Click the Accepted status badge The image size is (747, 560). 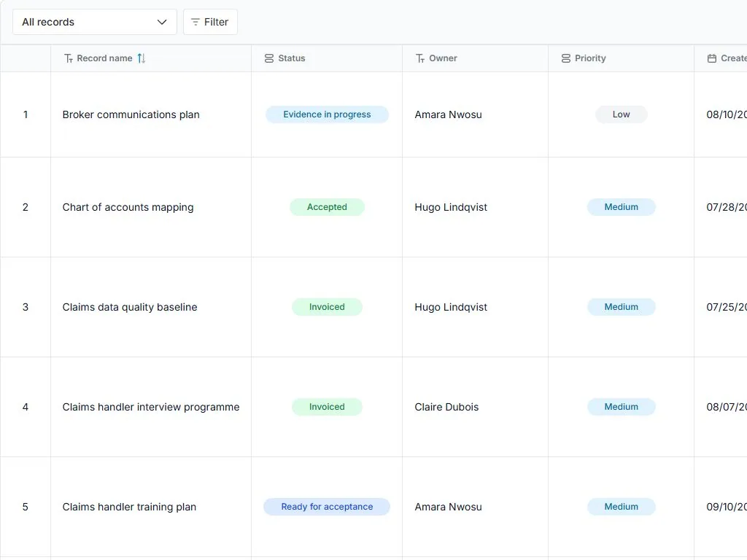[328, 207]
